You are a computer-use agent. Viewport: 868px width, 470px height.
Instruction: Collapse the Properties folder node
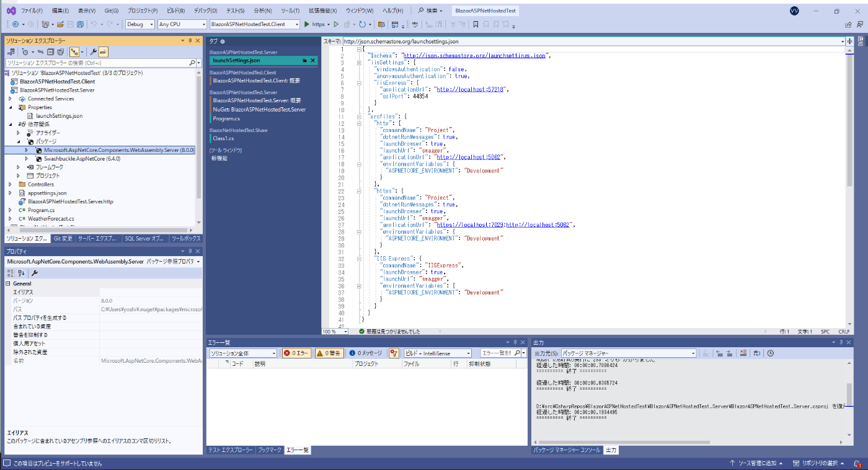click(10, 107)
